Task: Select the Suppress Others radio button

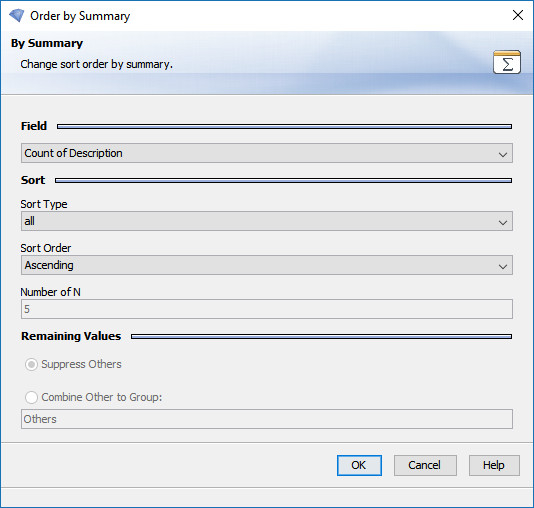Action: [31, 364]
